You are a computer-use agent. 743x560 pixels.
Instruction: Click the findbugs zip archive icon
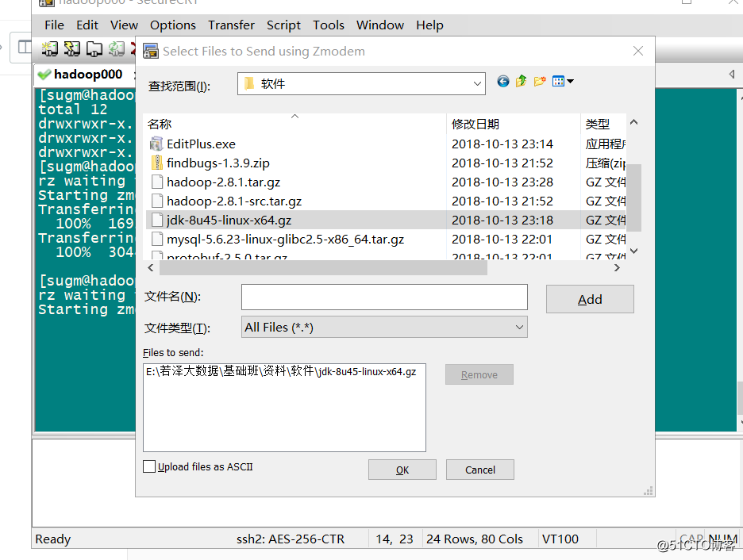pyautogui.click(x=156, y=163)
